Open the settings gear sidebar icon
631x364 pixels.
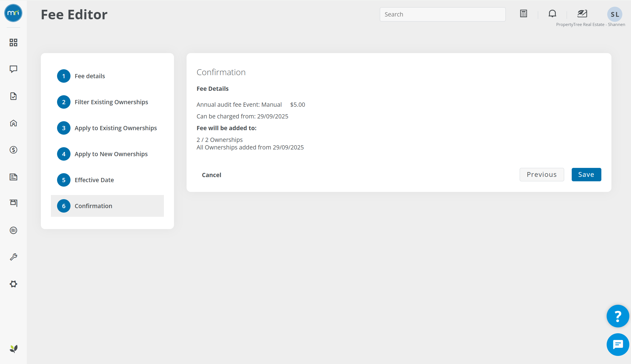coord(13,284)
